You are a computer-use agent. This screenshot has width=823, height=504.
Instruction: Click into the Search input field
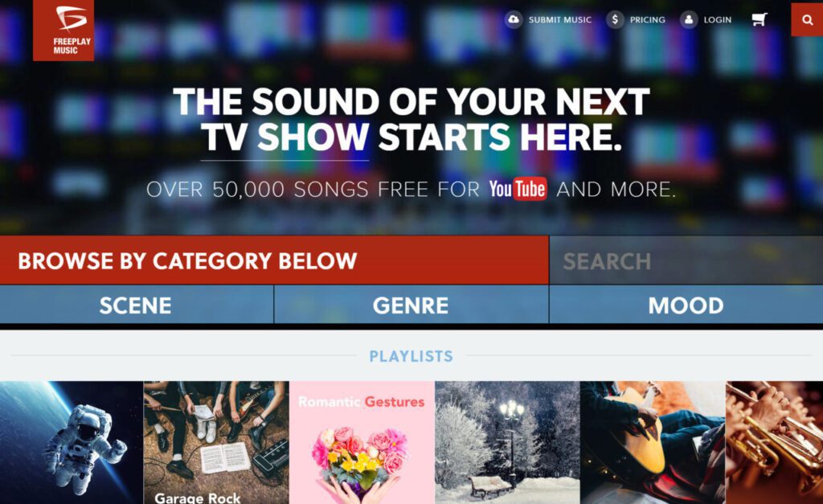(x=686, y=261)
